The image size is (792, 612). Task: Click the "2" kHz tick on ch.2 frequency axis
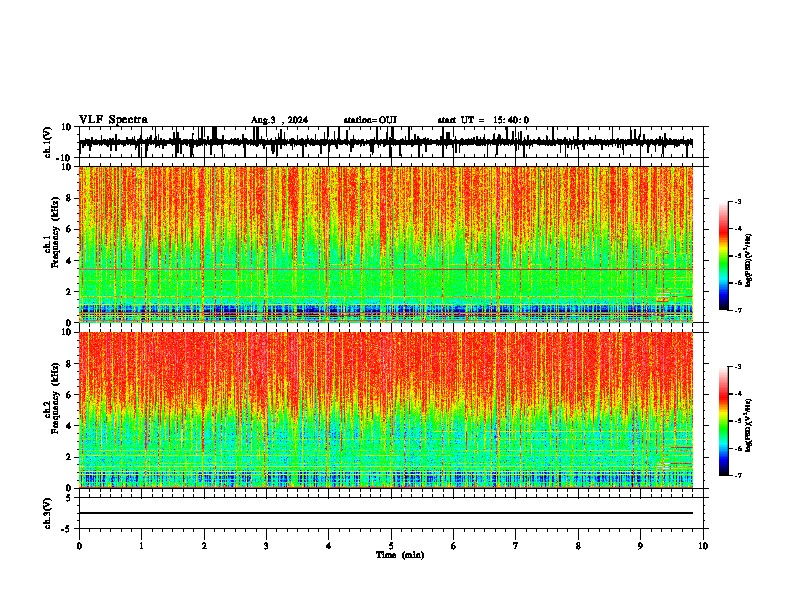tap(69, 457)
